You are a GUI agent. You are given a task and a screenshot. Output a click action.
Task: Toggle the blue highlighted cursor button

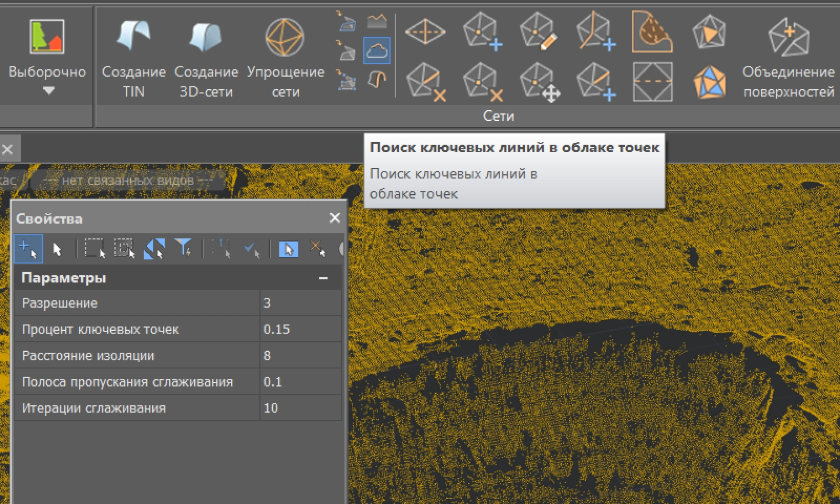(x=288, y=249)
